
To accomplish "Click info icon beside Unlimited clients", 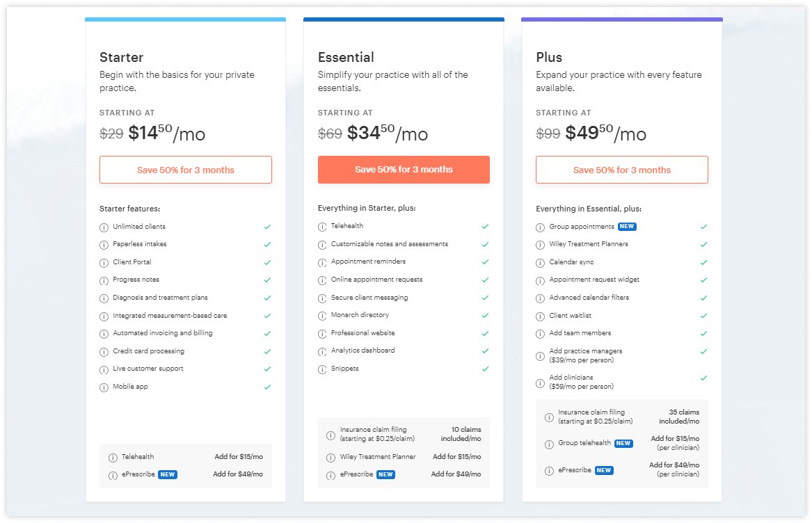I will [104, 227].
